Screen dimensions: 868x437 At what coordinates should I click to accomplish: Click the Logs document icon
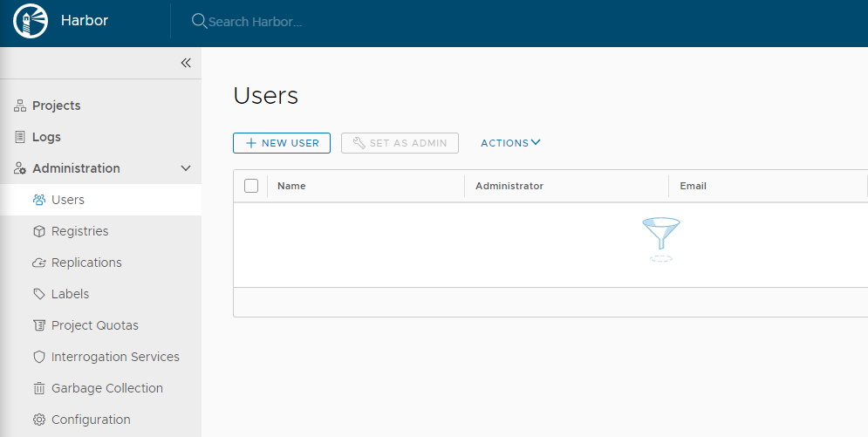tap(19, 137)
